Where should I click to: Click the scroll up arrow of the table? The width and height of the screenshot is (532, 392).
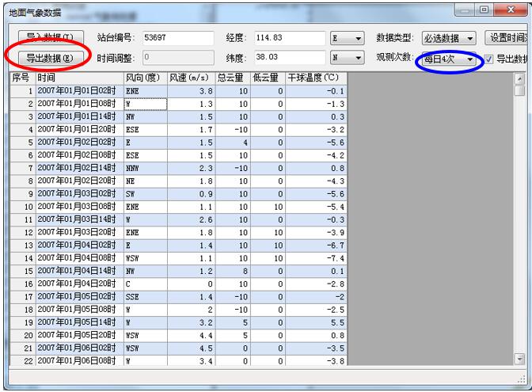click(x=519, y=78)
